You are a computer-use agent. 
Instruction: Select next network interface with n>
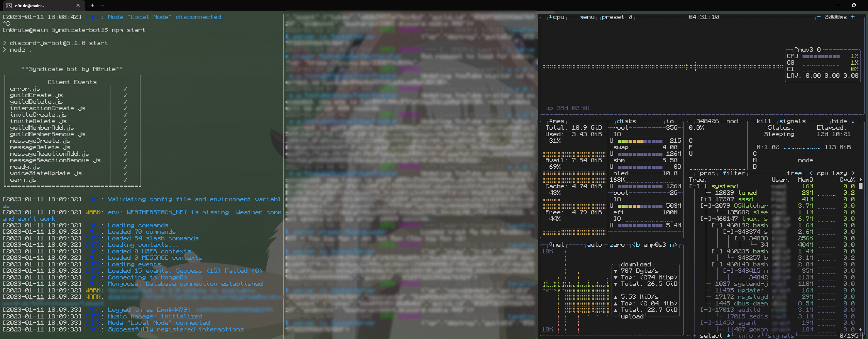[x=674, y=245]
